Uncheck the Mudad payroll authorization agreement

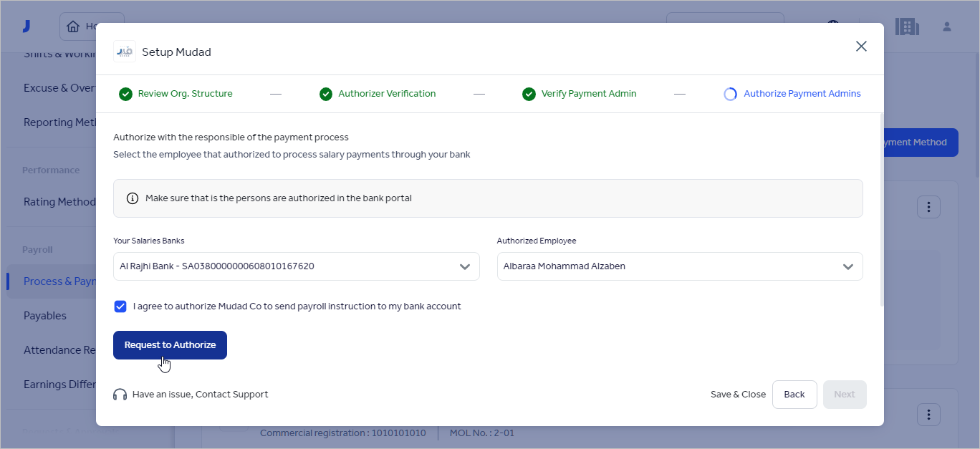120,306
